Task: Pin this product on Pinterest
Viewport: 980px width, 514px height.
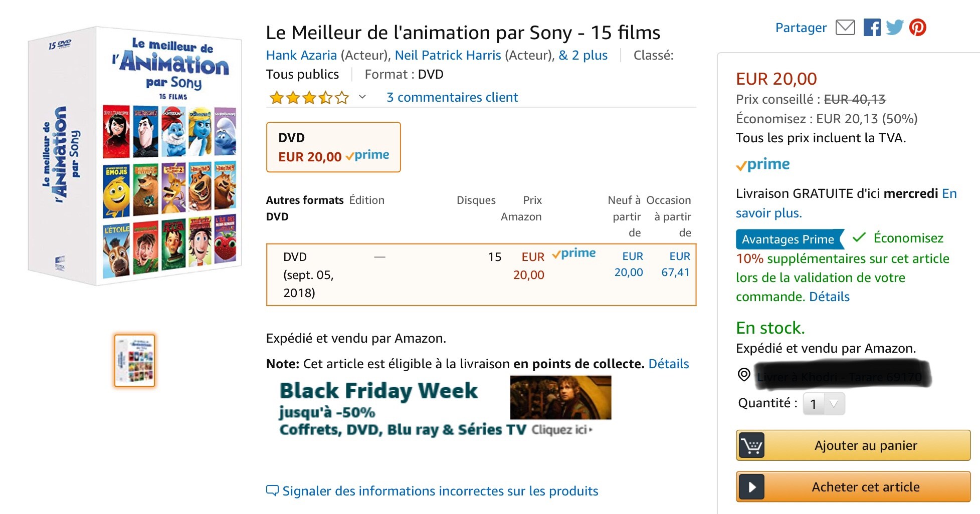Action: pyautogui.click(x=918, y=28)
